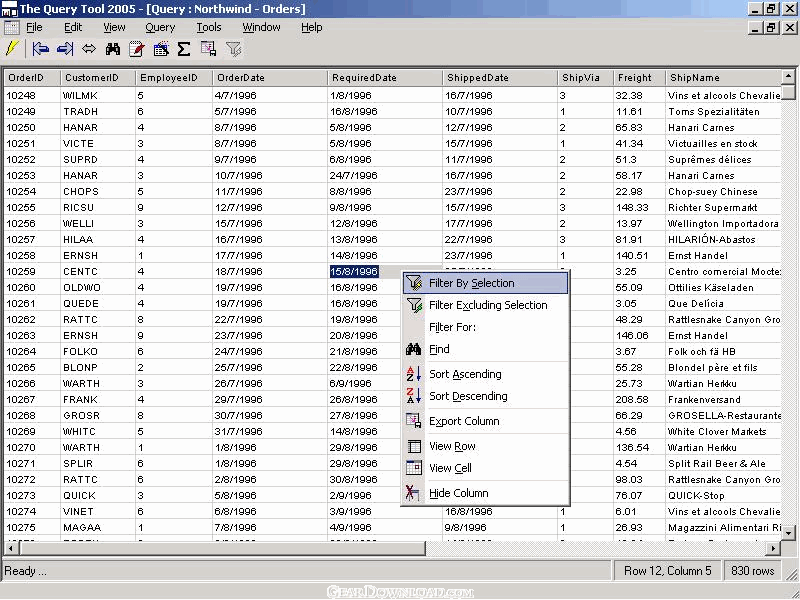Click the OrderDate column header
Image resolution: width=800 pixels, height=600 pixels.
coord(270,78)
